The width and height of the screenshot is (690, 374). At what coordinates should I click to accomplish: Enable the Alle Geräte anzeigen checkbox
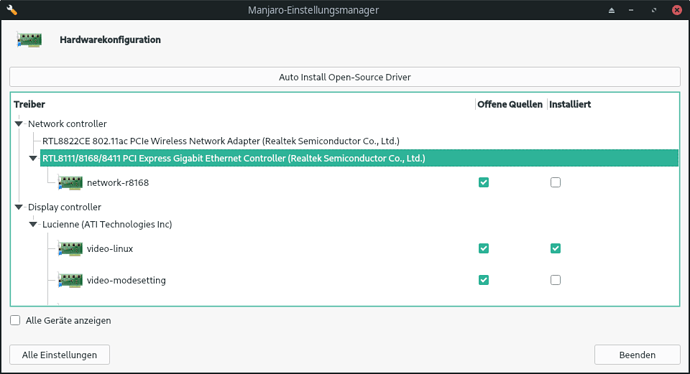click(x=15, y=320)
